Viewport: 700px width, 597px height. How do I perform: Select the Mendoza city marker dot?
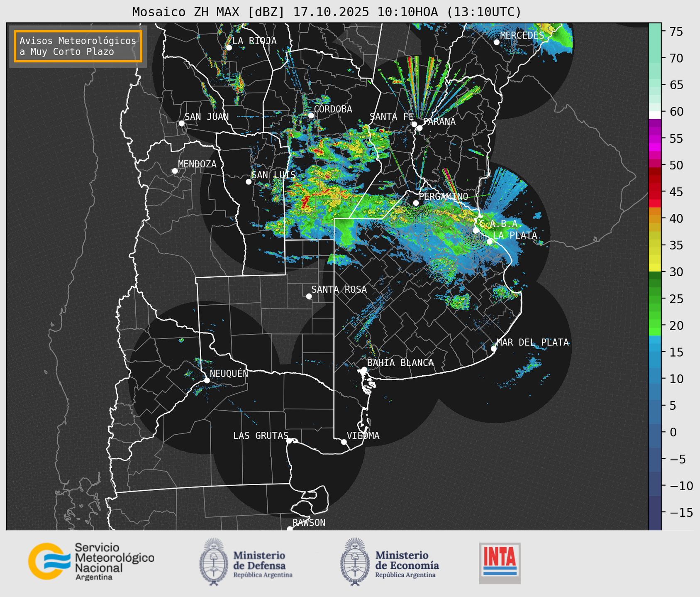175,171
